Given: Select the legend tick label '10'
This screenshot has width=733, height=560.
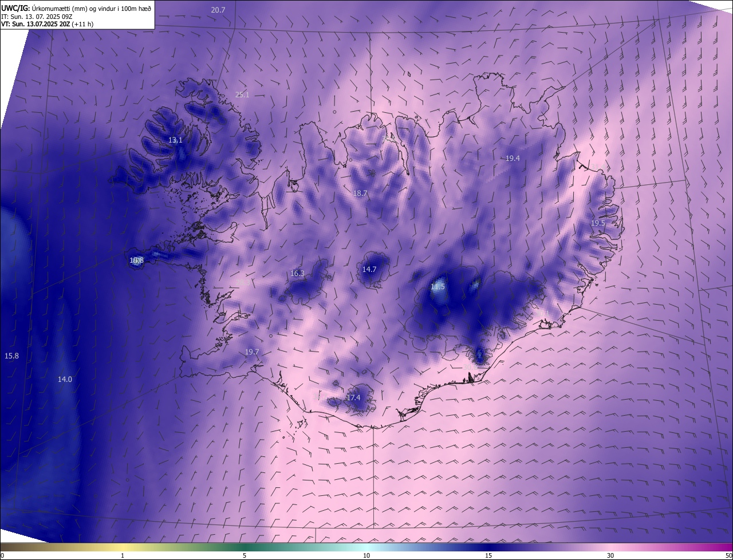Looking at the screenshot, I should (x=366, y=555).
